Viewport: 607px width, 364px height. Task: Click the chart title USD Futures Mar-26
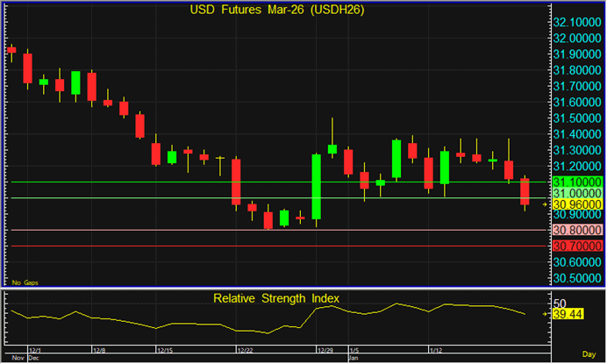[x=277, y=11]
